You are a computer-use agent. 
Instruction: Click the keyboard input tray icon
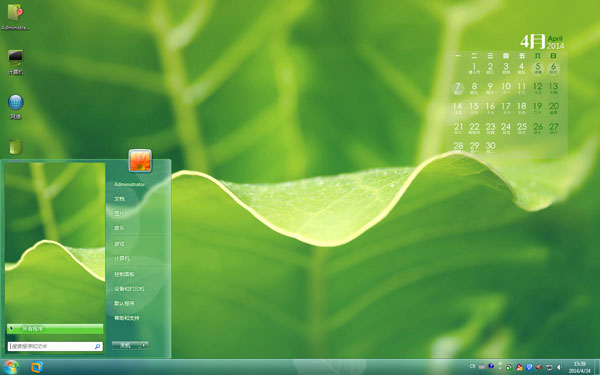point(482,367)
